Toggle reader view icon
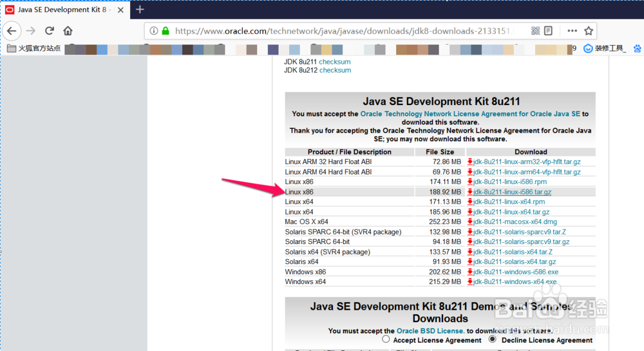This screenshot has width=644, height=351. [x=548, y=31]
